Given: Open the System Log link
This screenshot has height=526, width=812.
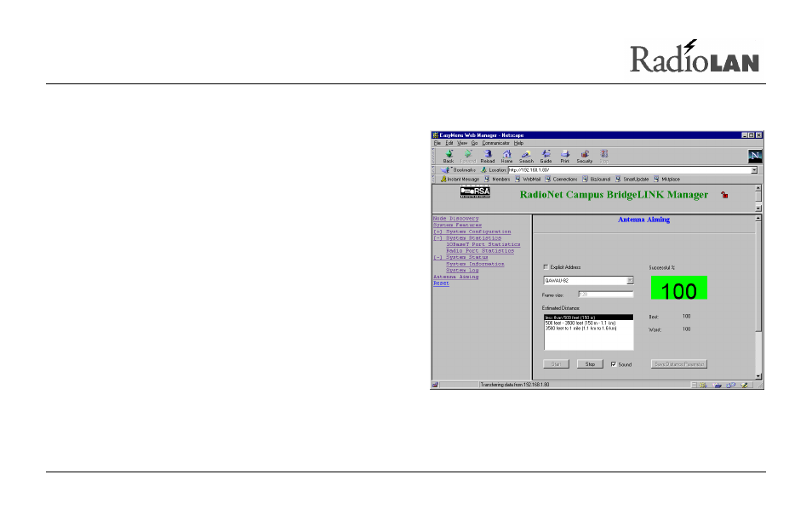Looking at the screenshot, I should pos(462,271).
